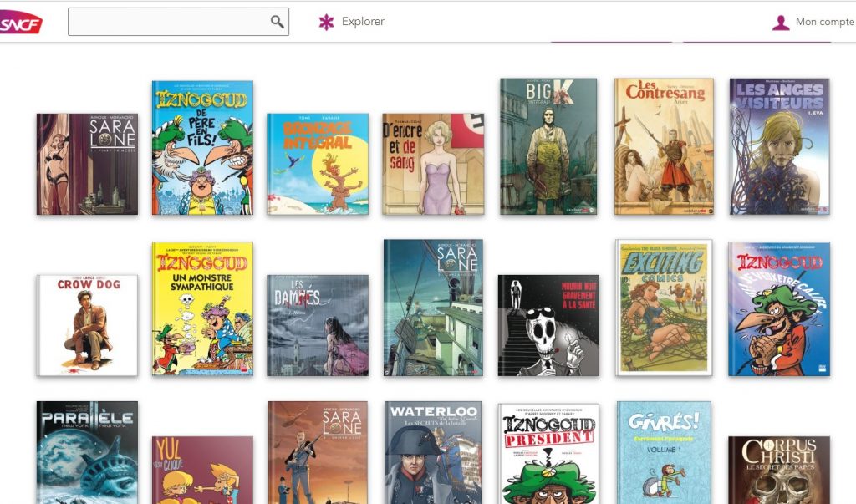Open Sara Lone Pinky Princess cover

pyautogui.click(x=87, y=164)
